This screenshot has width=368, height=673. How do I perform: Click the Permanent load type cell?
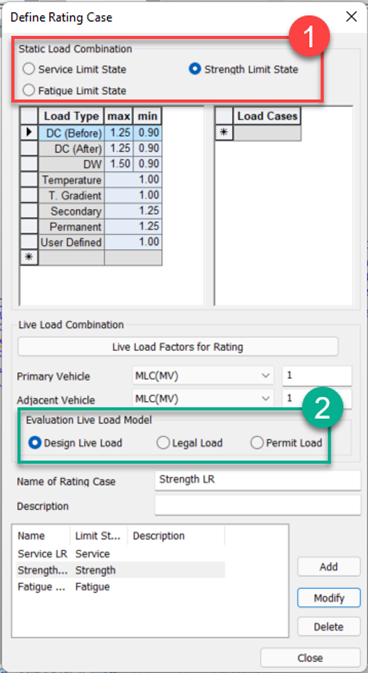[x=71, y=227]
